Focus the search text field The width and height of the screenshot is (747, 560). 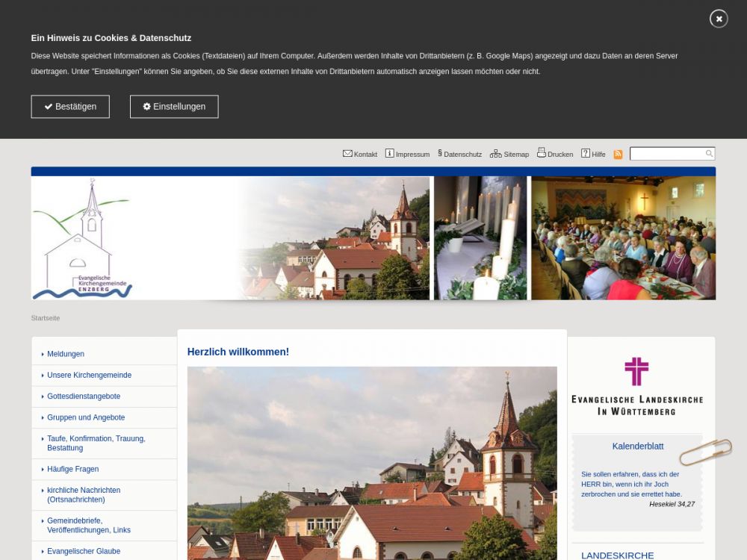pos(667,154)
